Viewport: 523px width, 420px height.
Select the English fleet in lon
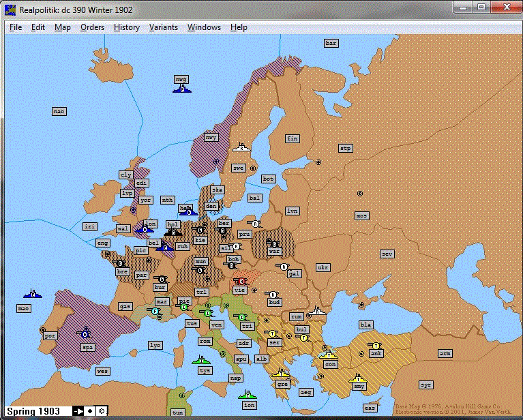pyautogui.click(x=145, y=229)
